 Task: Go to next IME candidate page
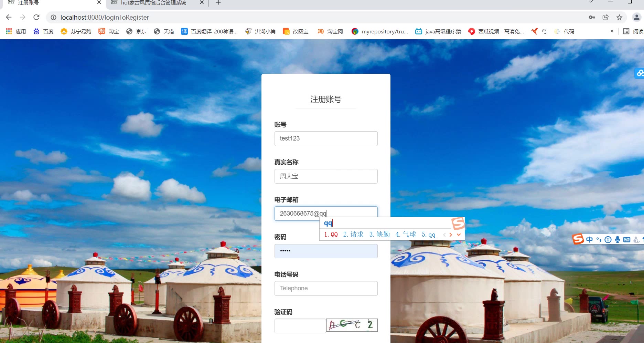point(451,235)
